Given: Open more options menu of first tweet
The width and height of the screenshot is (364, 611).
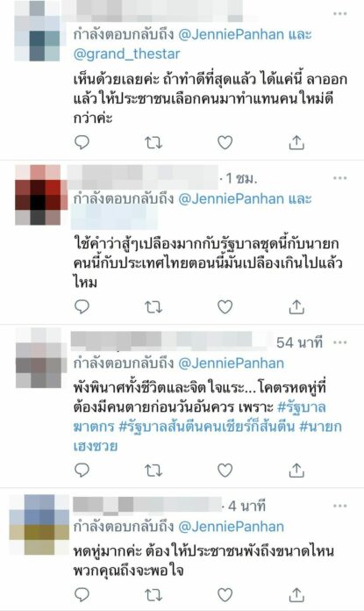Looking at the screenshot, I should click(x=339, y=14).
